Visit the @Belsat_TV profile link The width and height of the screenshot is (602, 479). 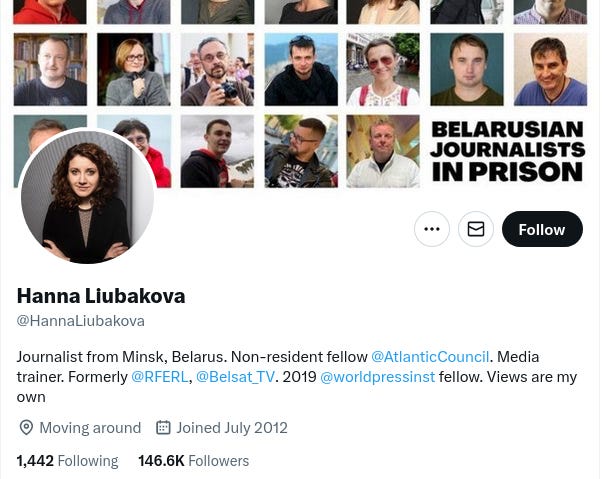coord(235,377)
